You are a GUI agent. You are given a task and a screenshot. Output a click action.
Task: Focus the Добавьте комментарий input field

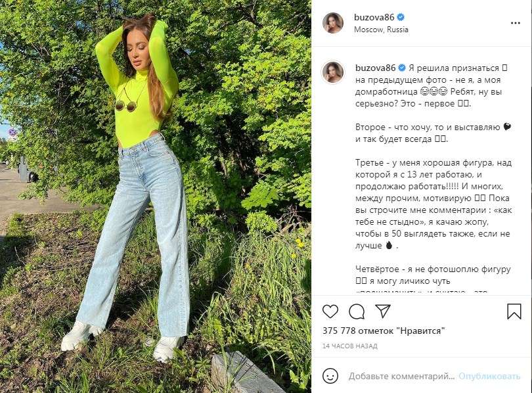point(401,376)
